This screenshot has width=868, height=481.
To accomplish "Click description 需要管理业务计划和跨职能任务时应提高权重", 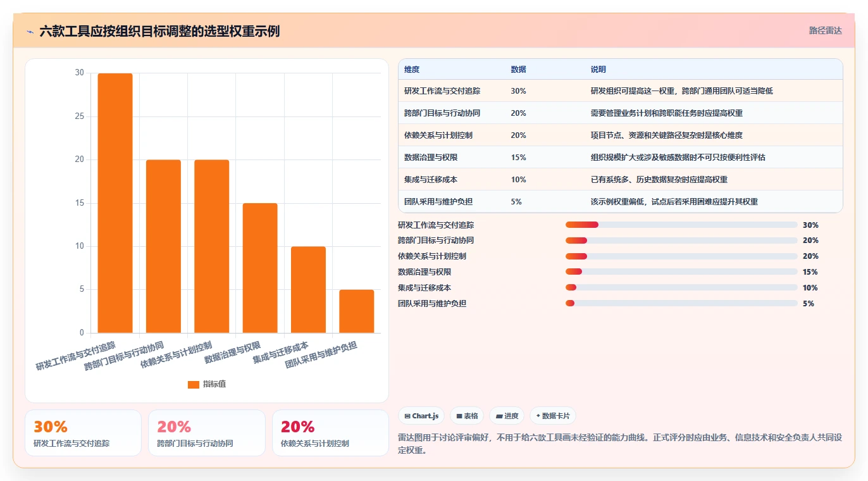I will pyautogui.click(x=667, y=113).
